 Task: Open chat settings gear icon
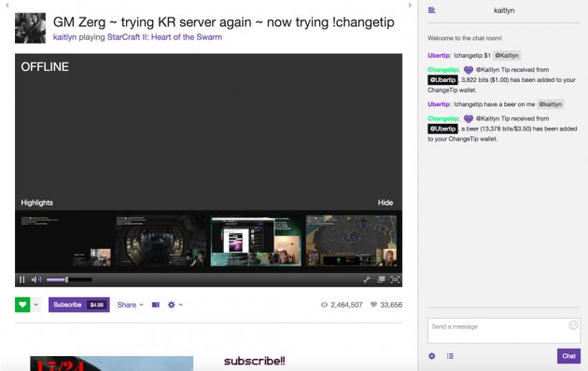point(432,356)
